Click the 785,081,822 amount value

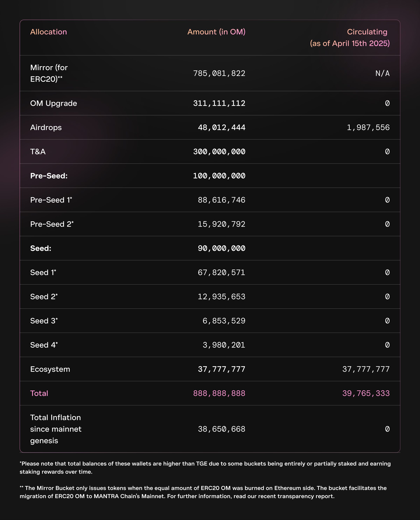tap(219, 73)
